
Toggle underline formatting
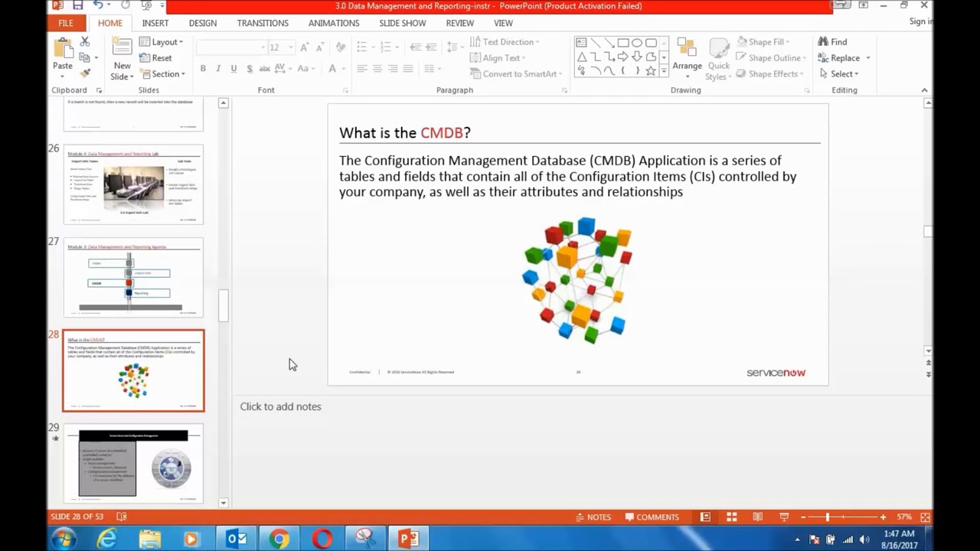pyautogui.click(x=234, y=69)
